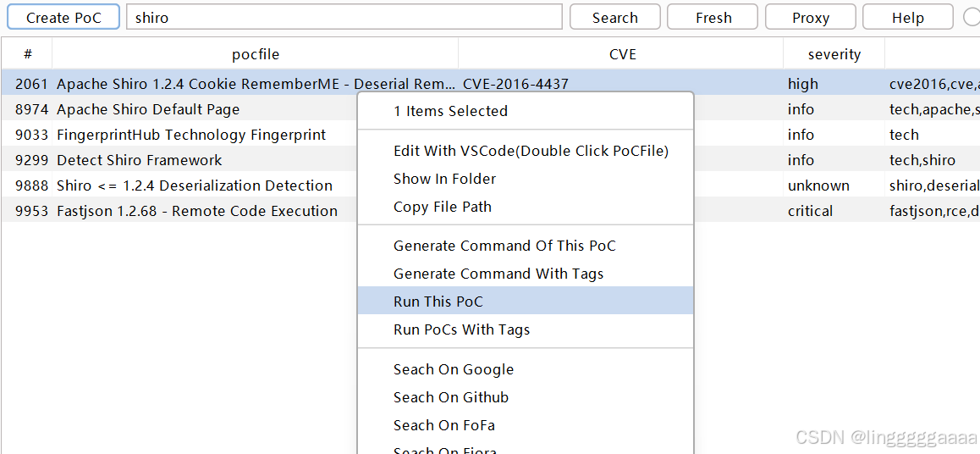This screenshot has width=980, height=454.
Task: Choose Edit With VSCode from context menu
Action: pyautogui.click(x=526, y=151)
